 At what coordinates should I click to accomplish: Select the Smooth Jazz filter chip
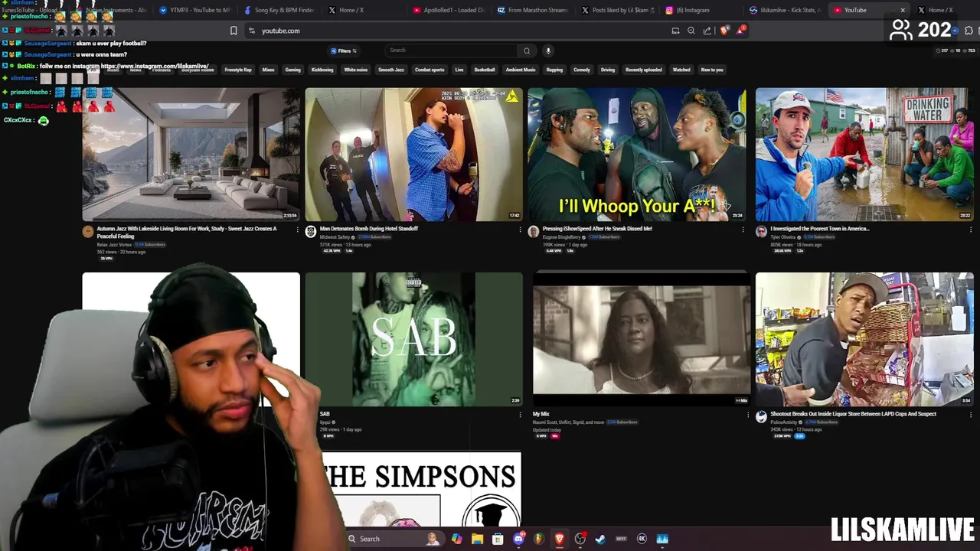(391, 70)
